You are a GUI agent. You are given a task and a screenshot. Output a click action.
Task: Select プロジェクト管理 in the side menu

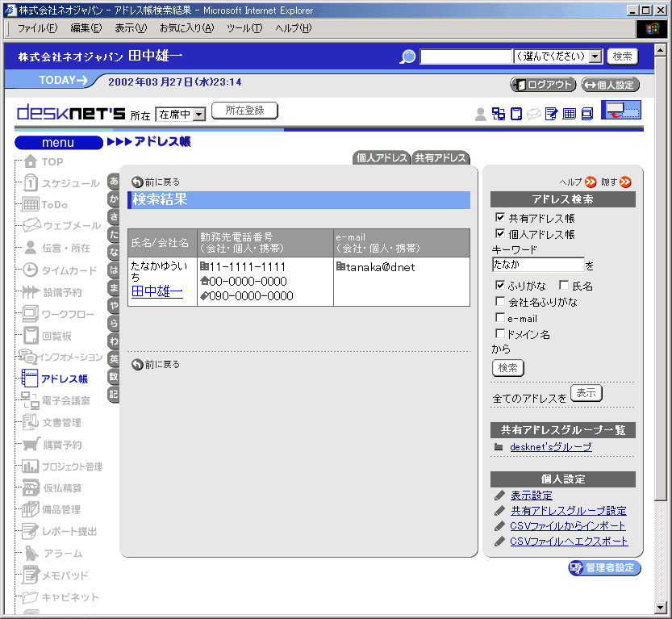62,466
